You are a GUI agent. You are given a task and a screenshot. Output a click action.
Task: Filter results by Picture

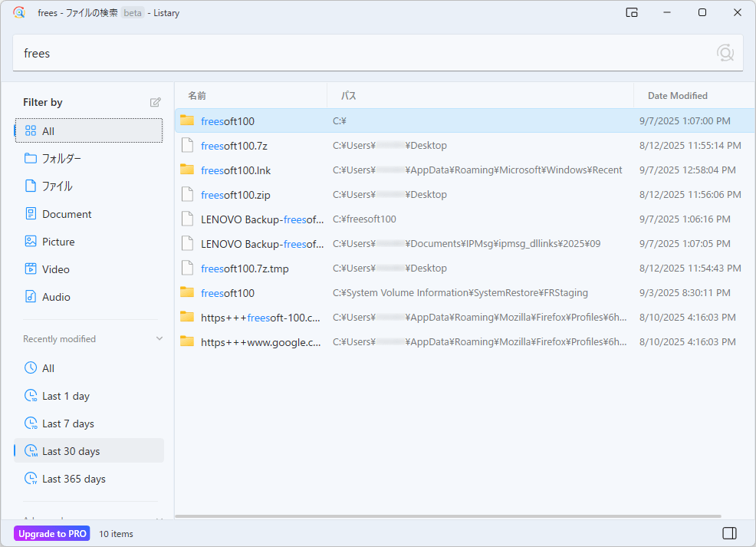[89, 241]
